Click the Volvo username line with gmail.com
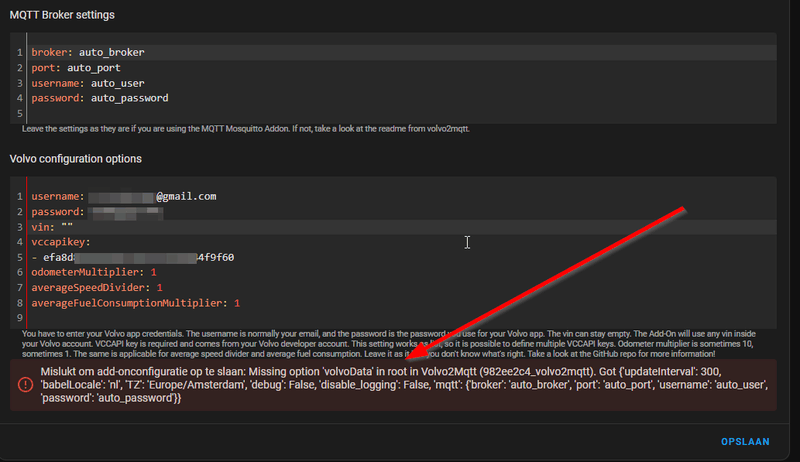Screen dimensions: 800x462 [x=124, y=196]
